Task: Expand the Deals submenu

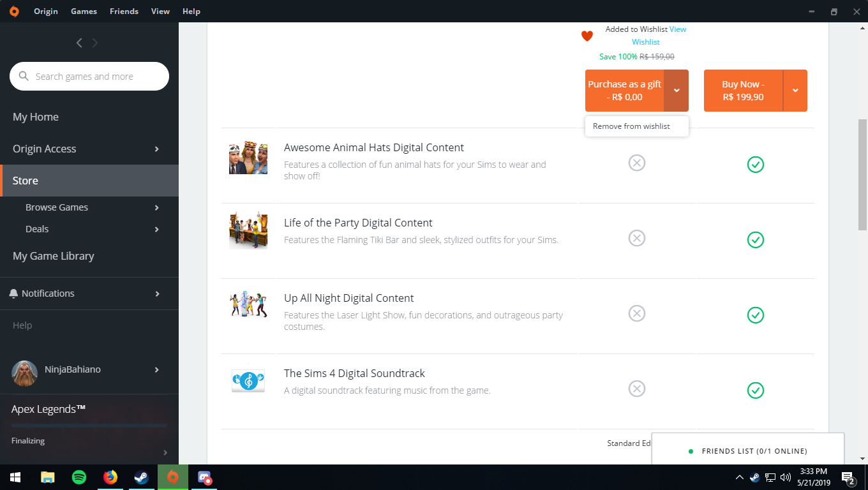Action: pyautogui.click(x=157, y=230)
